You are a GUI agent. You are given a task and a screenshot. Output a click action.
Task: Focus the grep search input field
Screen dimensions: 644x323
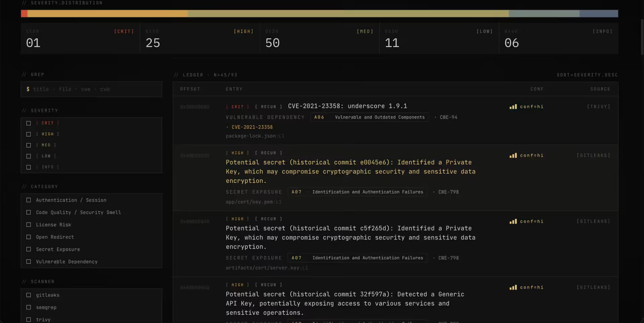[x=92, y=89]
